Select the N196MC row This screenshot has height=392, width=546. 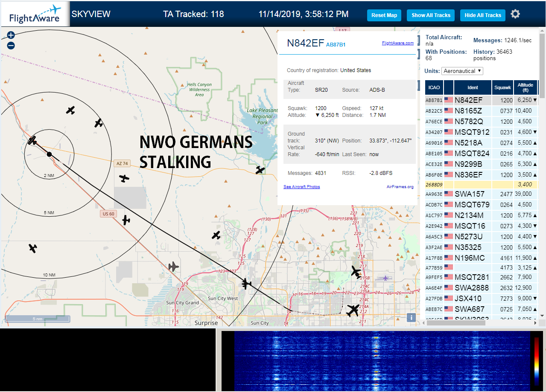[481, 258]
